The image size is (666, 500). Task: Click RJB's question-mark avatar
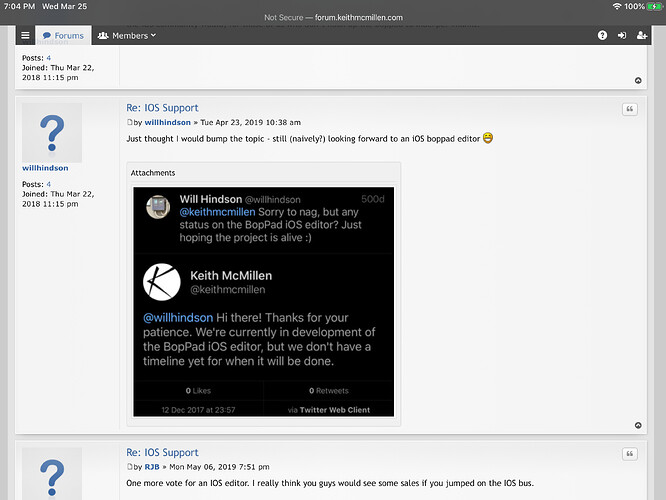52,474
